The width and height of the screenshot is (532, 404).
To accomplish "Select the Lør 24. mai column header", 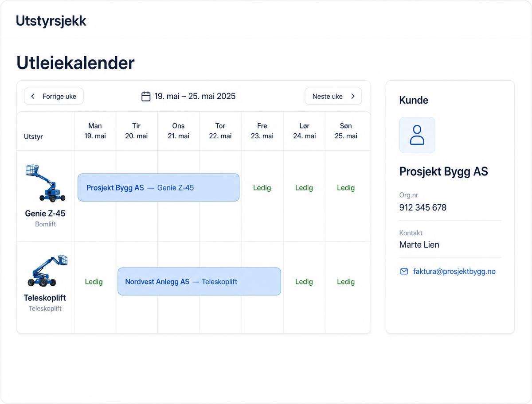I will click(x=305, y=131).
